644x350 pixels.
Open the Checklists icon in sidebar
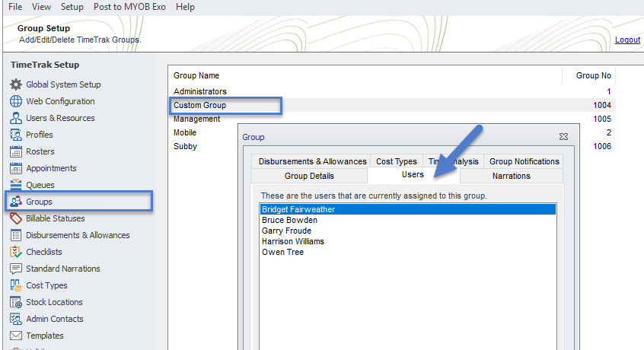[15, 252]
